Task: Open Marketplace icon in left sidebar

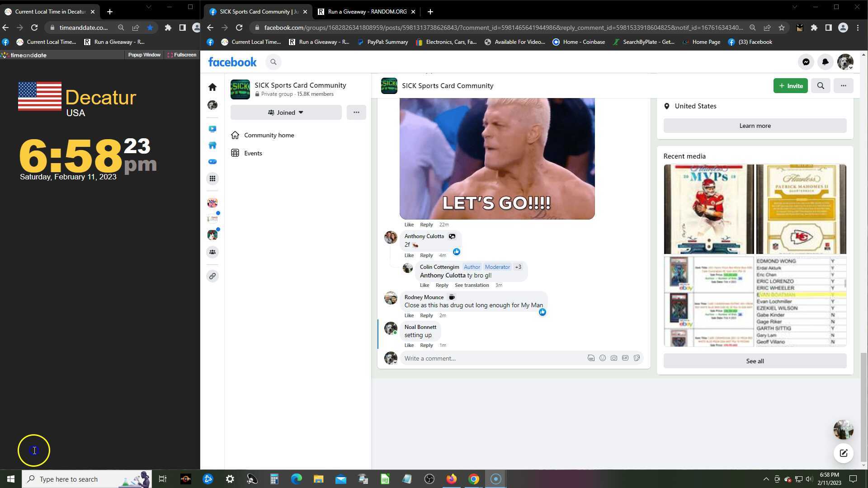Action: [x=212, y=145]
